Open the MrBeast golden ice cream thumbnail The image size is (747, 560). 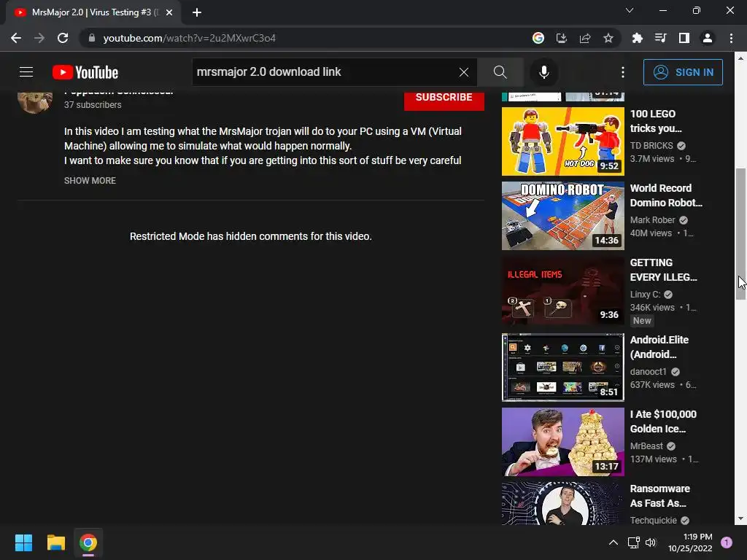click(562, 441)
